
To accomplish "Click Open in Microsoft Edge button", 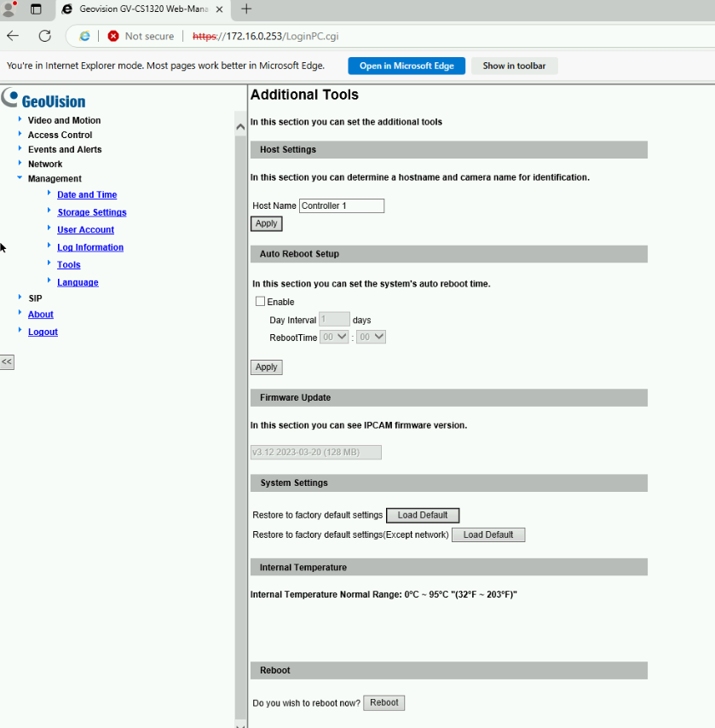I will [x=406, y=66].
